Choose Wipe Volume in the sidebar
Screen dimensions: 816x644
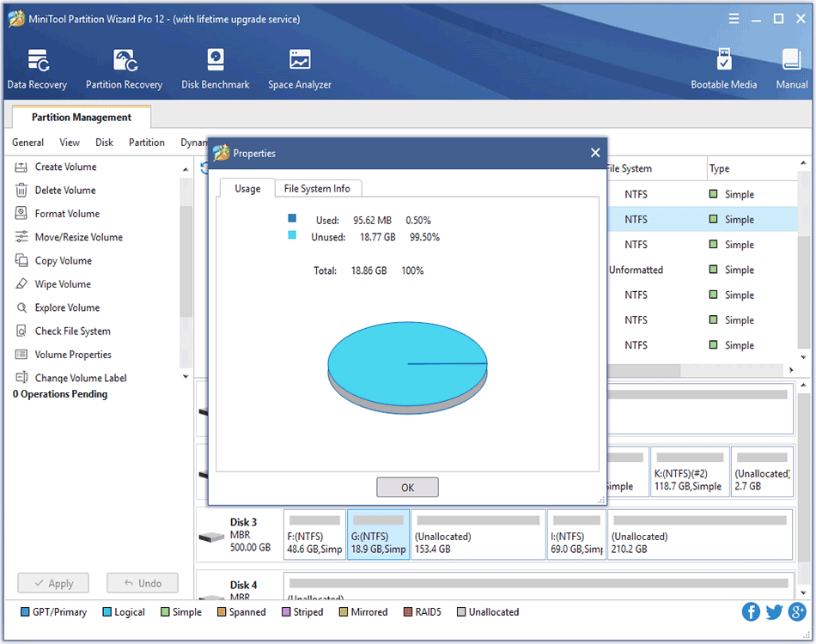pyautogui.click(x=63, y=284)
